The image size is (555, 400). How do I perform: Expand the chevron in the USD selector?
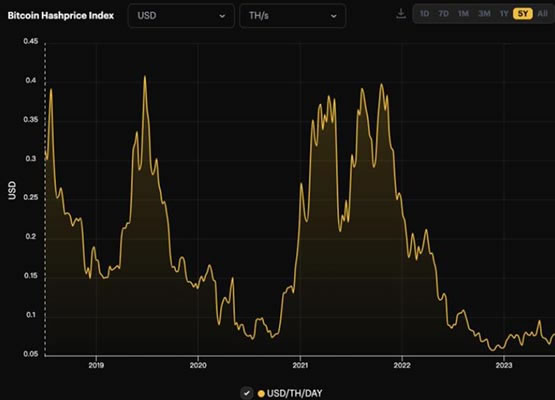(222, 16)
